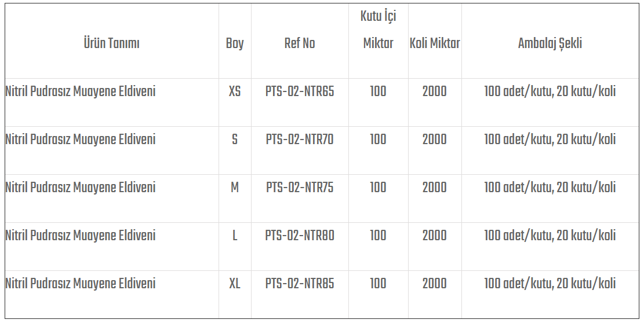The width and height of the screenshot is (644, 323).
Task: Select reference number PTS-02-NTR85
Action: pyautogui.click(x=300, y=284)
